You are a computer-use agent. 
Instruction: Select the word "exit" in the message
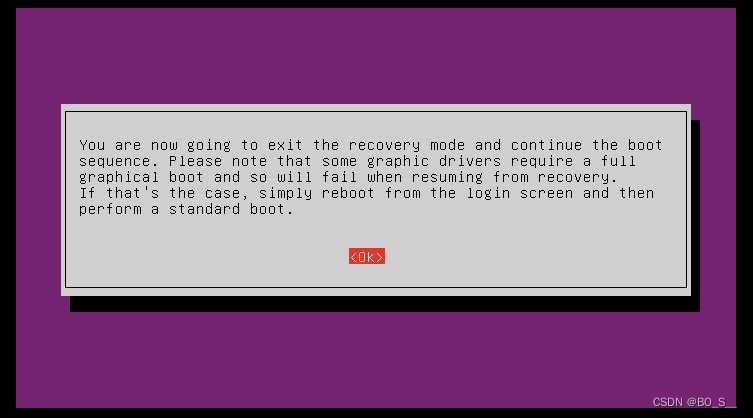pos(285,145)
